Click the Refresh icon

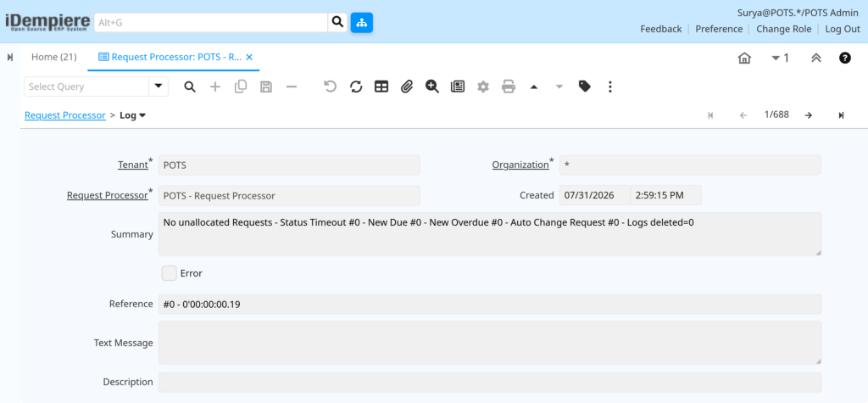coord(356,87)
